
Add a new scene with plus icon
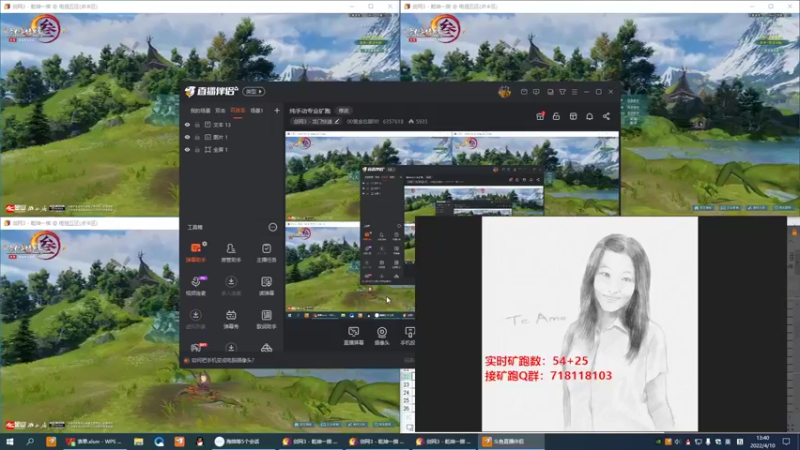tap(277, 110)
